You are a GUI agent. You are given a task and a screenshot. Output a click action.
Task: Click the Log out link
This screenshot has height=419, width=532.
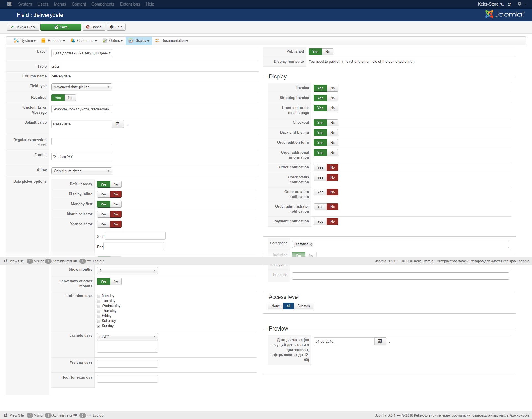pos(98,415)
